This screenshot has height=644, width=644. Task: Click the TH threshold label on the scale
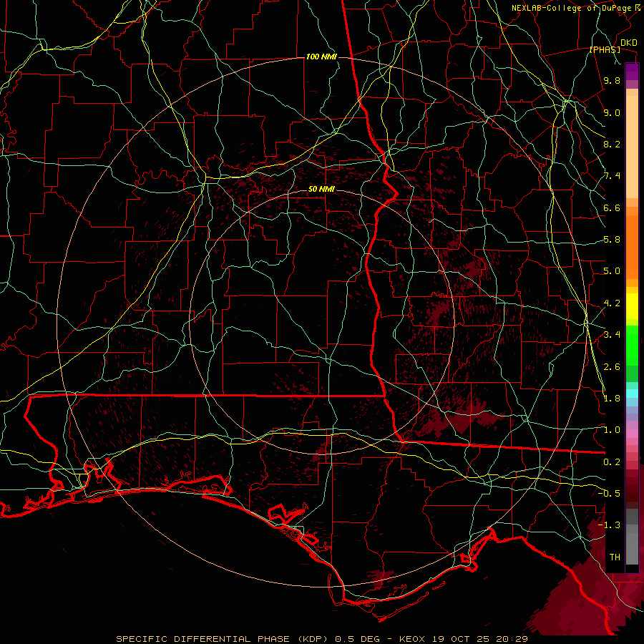pyautogui.click(x=615, y=557)
